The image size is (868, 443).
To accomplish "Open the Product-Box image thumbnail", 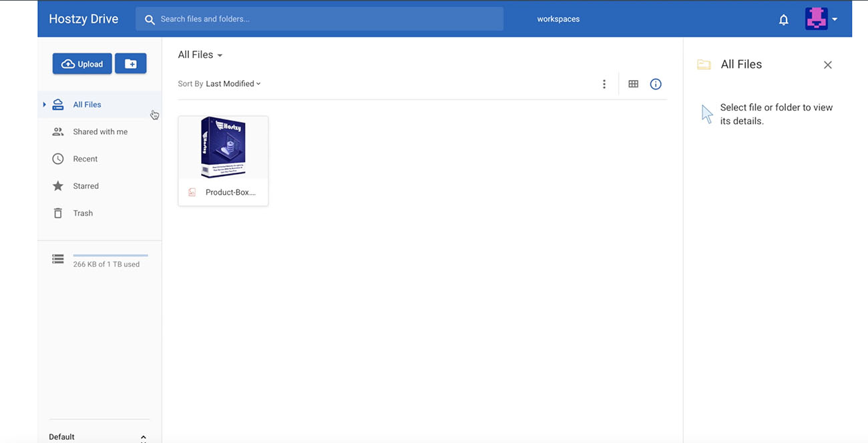I will (223, 147).
